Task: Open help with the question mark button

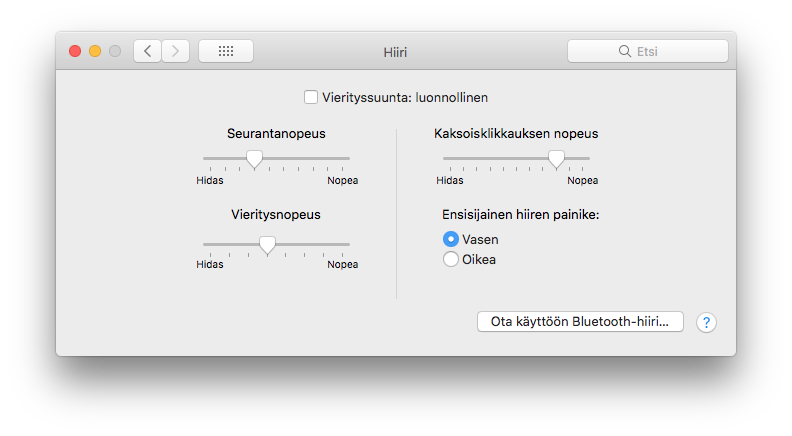Action: pyautogui.click(x=706, y=322)
